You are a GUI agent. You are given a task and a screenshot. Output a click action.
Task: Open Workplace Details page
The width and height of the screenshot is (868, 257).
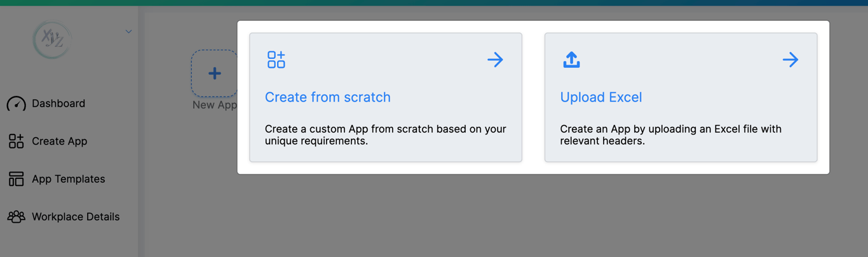[x=75, y=217]
